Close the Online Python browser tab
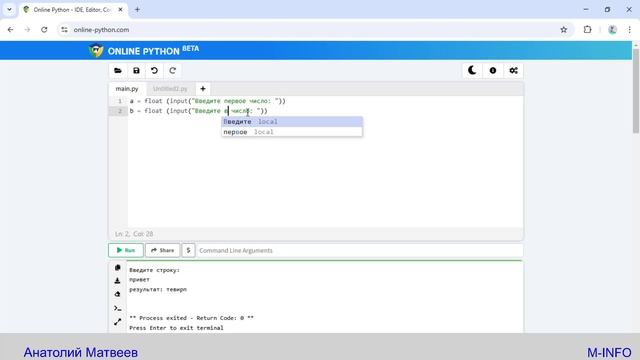The height and width of the screenshot is (360, 640). [120, 9]
